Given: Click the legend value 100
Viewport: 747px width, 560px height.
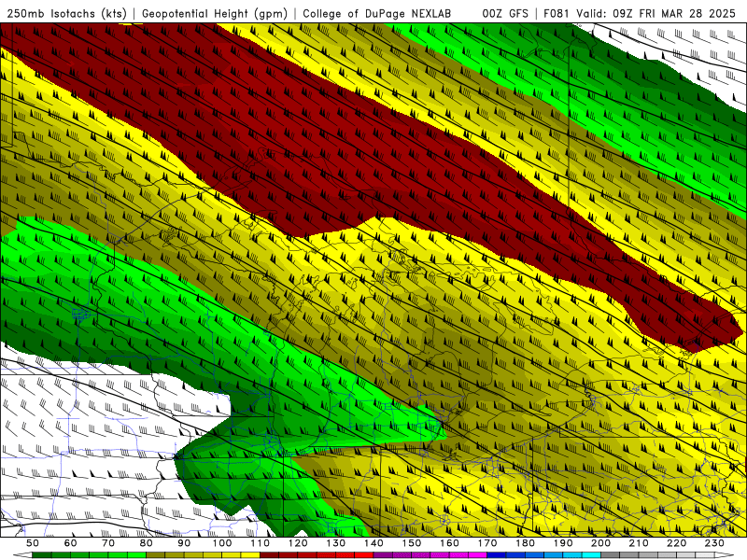Looking at the screenshot, I should pos(222,543).
